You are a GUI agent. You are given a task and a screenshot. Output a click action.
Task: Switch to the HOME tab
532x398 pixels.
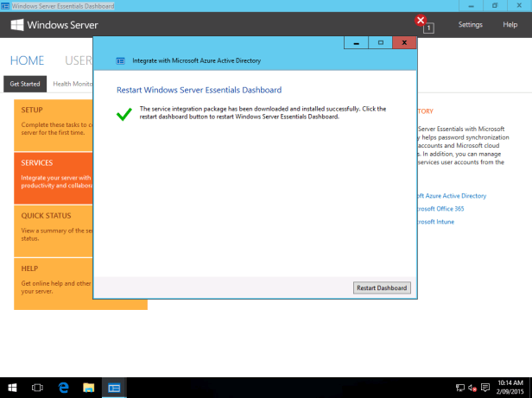pyautogui.click(x=27, y=60)
